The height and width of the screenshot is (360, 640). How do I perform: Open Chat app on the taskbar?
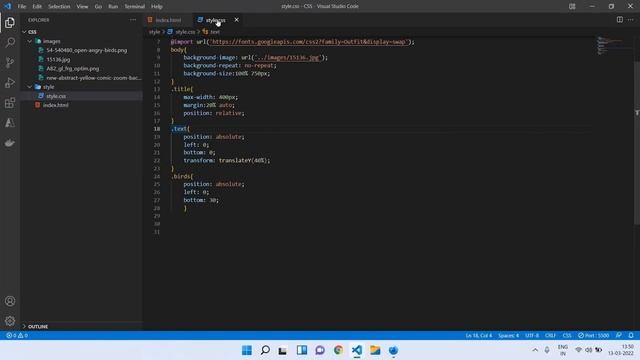tap(320, 350)
